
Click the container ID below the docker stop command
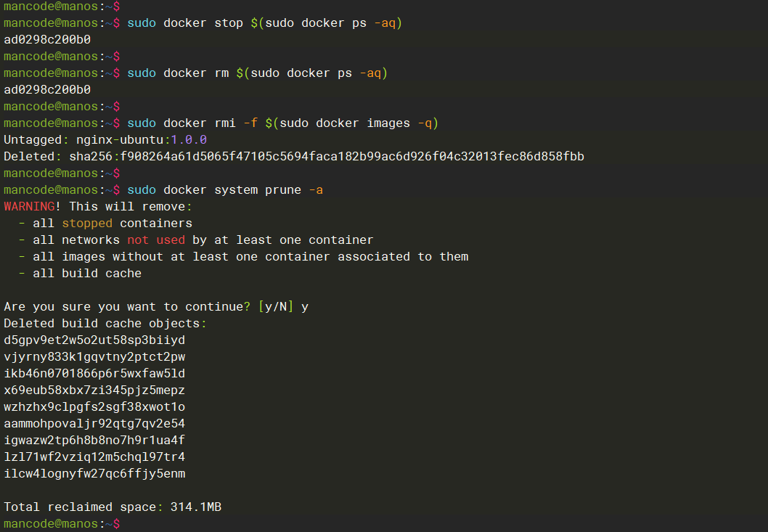tap(47, 40)
